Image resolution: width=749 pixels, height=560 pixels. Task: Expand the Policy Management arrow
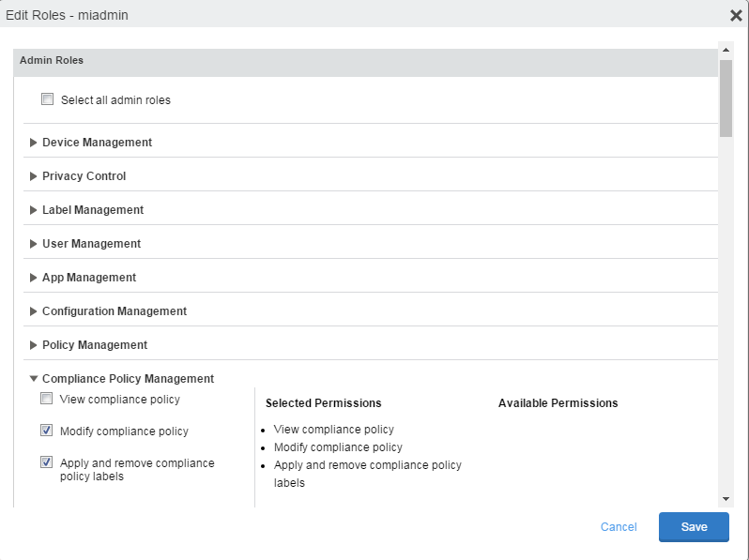[34, 345]
